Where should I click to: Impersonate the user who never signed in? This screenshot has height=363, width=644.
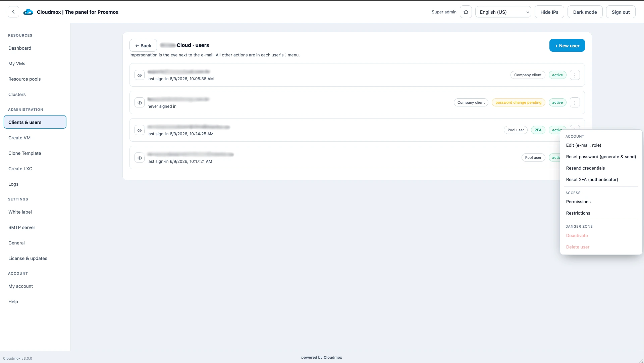(140, 103)
